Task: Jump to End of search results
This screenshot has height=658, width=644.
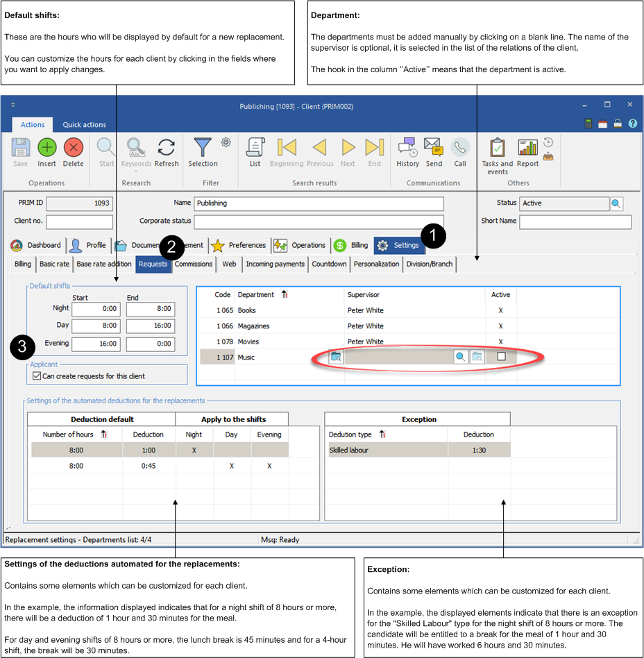Action: pos(375,148)
